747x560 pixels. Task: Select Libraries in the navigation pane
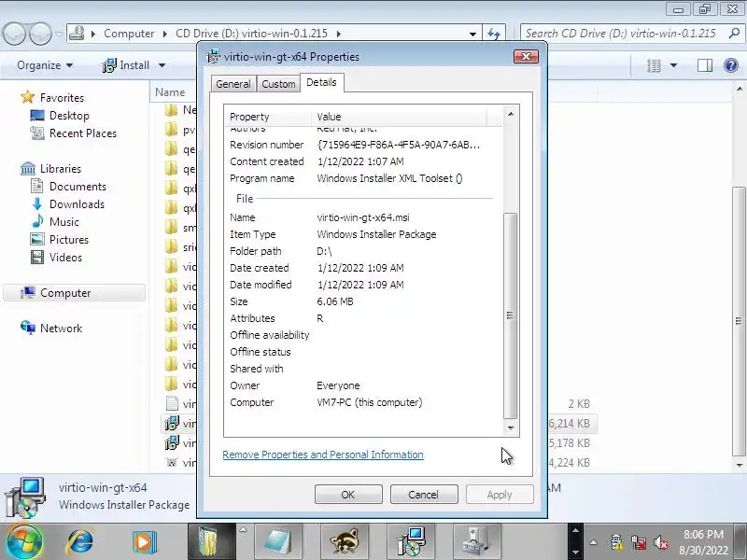pyautogui.click(x=61, y=169)
